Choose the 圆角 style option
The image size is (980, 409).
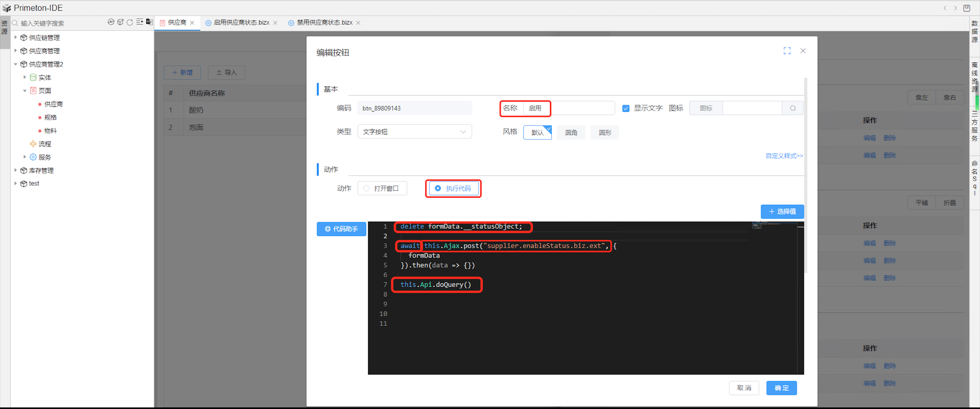pos(571,133)
